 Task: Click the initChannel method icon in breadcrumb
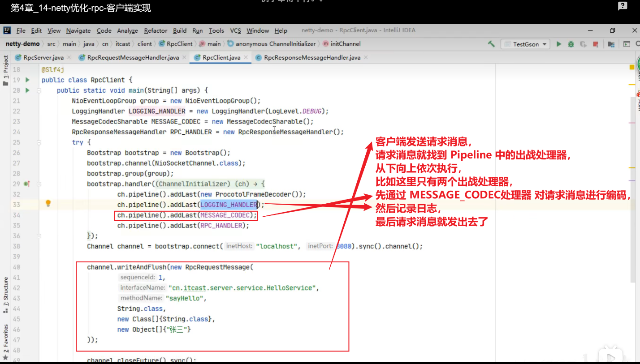[x=325, y=44]
